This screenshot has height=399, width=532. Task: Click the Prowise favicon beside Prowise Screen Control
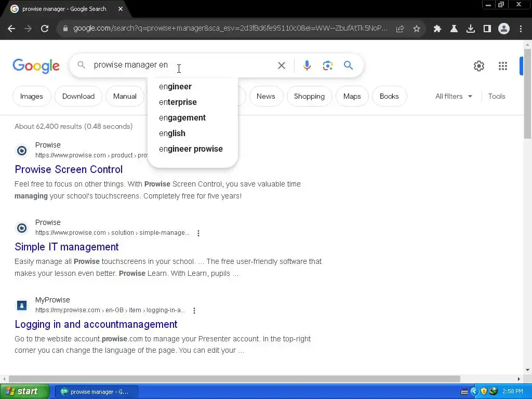(22, 150)
